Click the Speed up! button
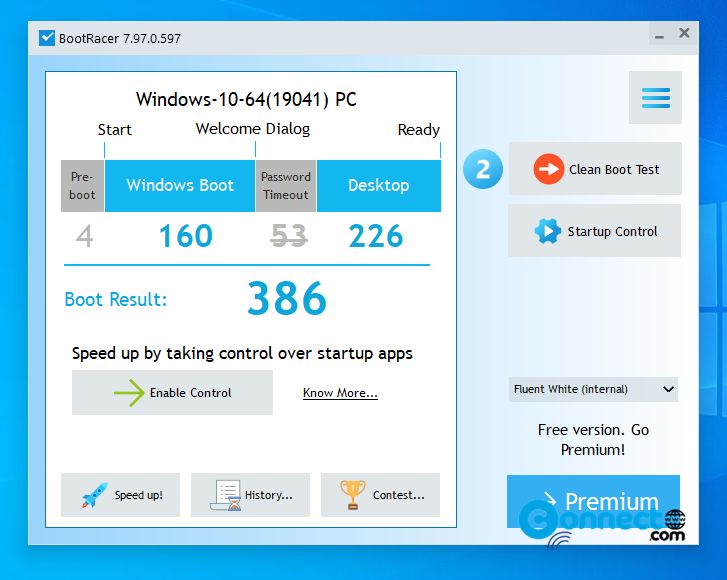 [x=121, y=495]
